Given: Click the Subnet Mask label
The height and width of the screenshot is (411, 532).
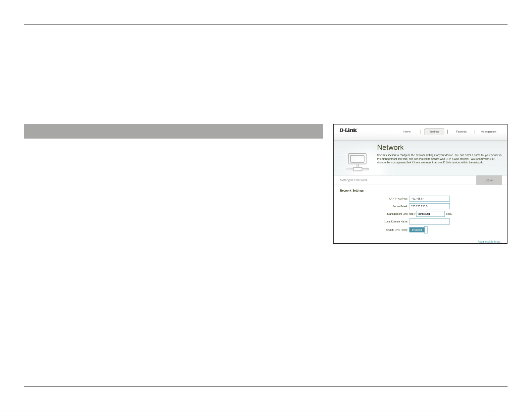Looking at the screenshot, I should [400, 206].
